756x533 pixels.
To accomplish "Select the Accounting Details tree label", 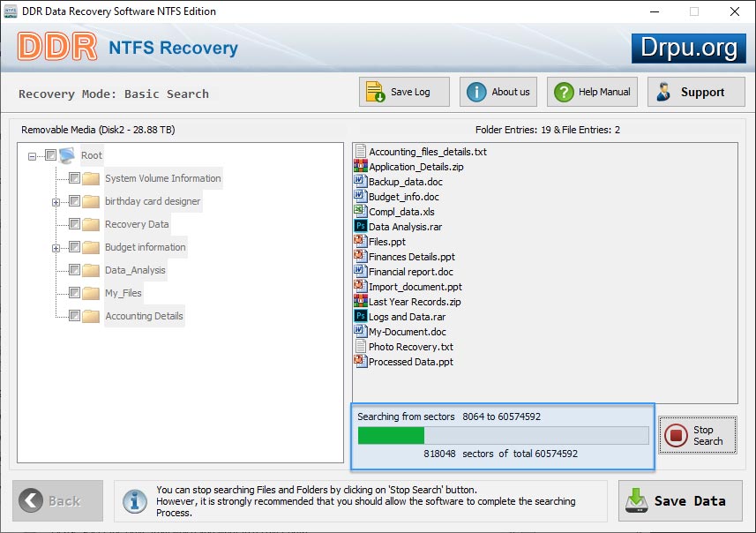I will coord(144,316).
